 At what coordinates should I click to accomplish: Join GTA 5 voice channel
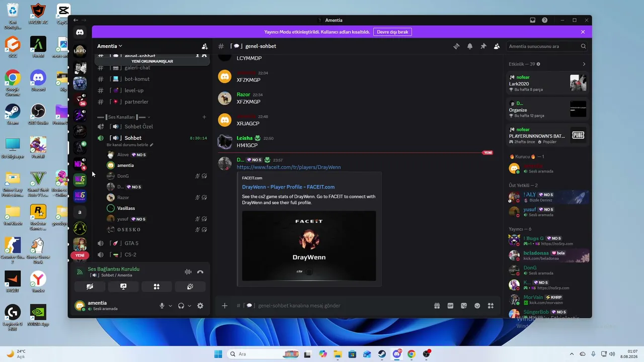click(152, 243)
